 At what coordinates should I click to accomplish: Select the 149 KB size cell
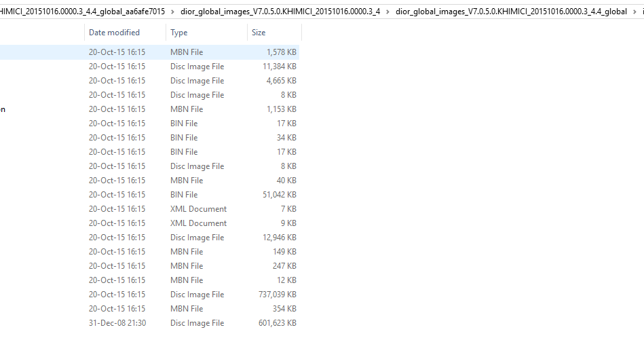click(x=284, y=252)
